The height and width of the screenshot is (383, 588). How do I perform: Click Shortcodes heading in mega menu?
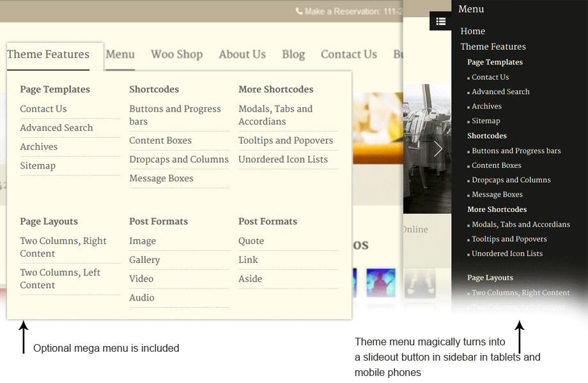point(154,89)
